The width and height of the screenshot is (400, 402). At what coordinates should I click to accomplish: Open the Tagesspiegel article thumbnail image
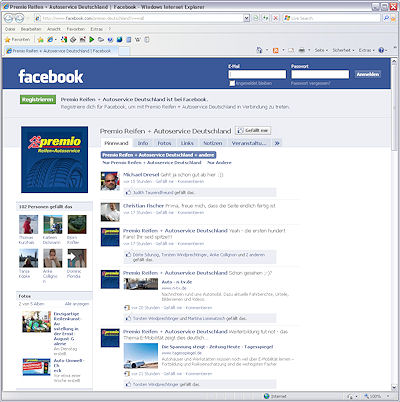click(x=141, y=356)
